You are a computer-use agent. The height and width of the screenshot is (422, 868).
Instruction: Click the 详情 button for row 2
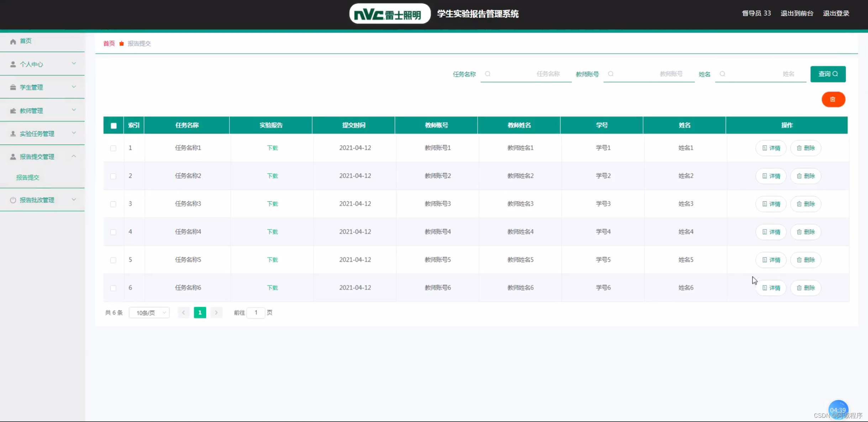click(x=771, y=176)
